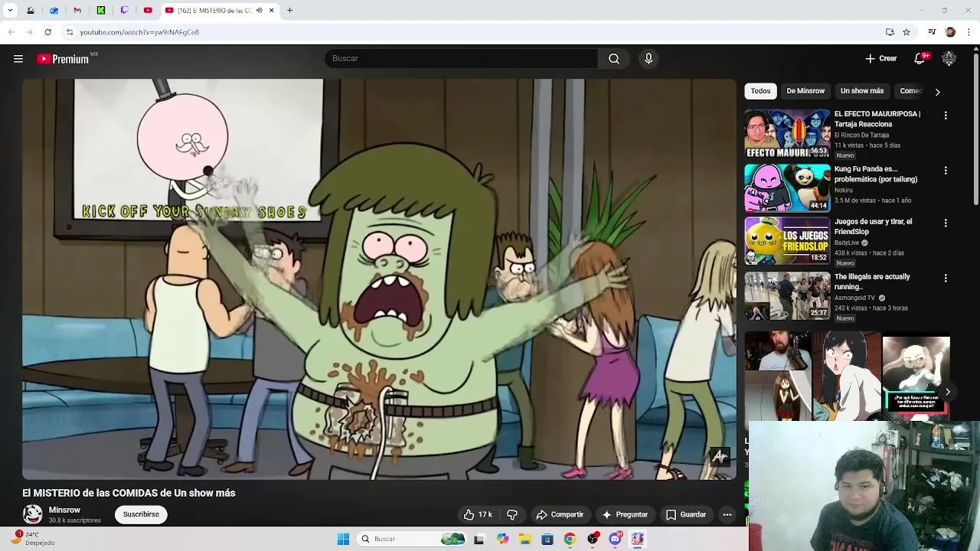Install app icon in address bar

[x=890, y=32]
